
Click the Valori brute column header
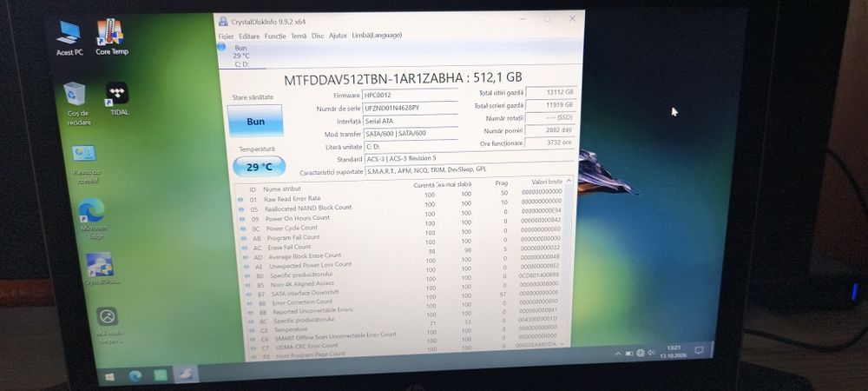click(x=546, y=182)
